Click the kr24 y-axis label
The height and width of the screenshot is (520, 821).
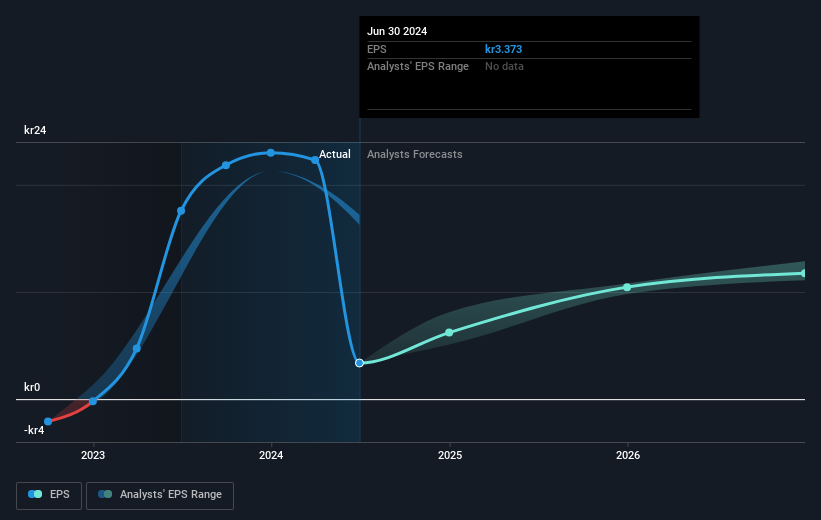(35, 130)
